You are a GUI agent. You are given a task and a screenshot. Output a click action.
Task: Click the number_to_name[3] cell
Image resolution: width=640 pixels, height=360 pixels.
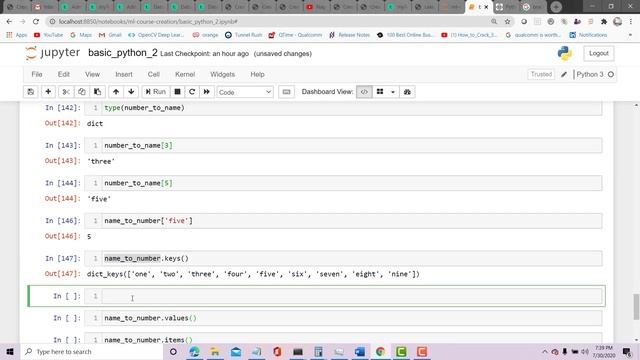point(352,145)
